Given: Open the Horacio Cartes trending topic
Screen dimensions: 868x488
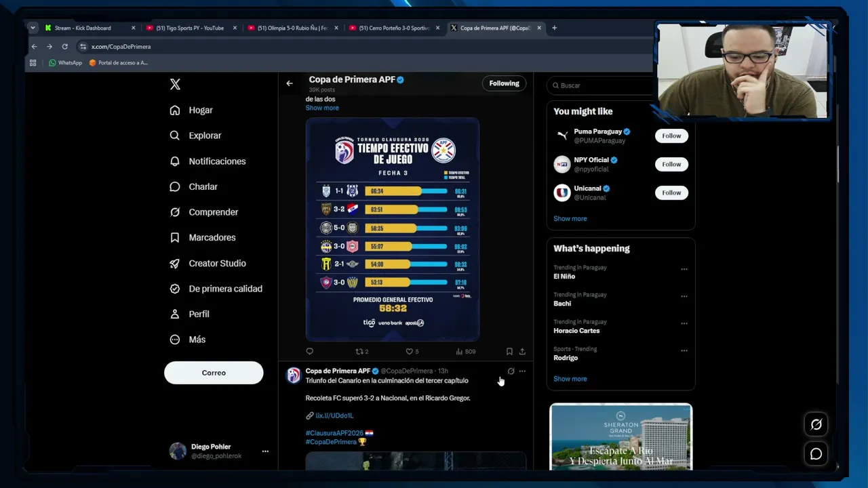Looking at the screenshot, I should coord(576,331).
